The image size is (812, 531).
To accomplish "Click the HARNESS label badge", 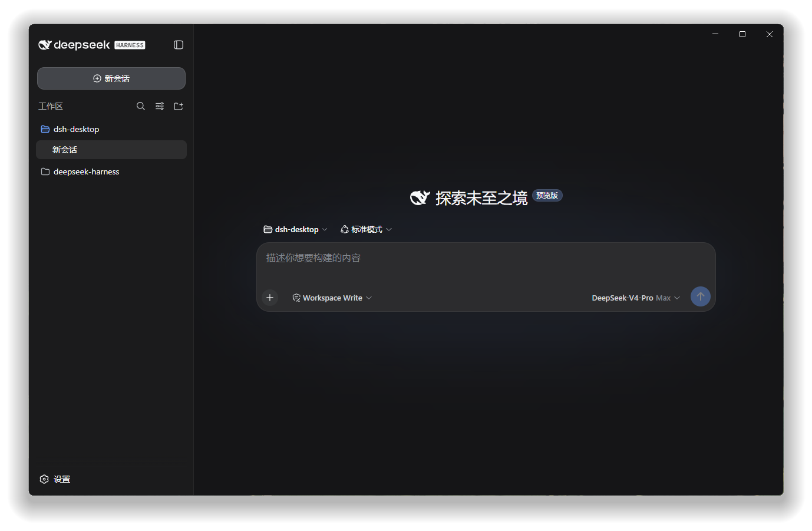I will tap(130, 45).
